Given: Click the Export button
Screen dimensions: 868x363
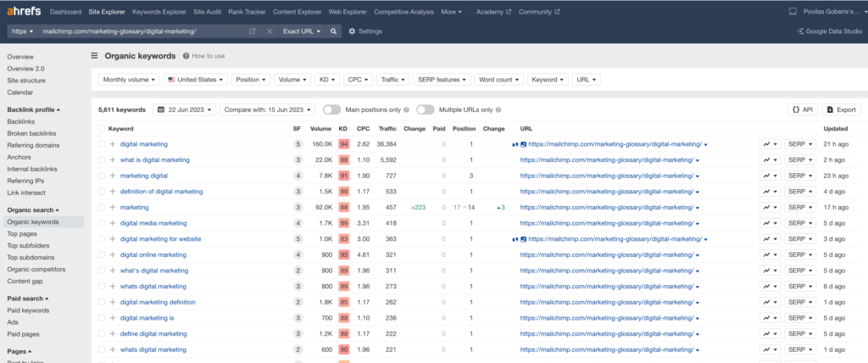Looking at the screenshot, I should pyautogui.click(x=841, y=109).
